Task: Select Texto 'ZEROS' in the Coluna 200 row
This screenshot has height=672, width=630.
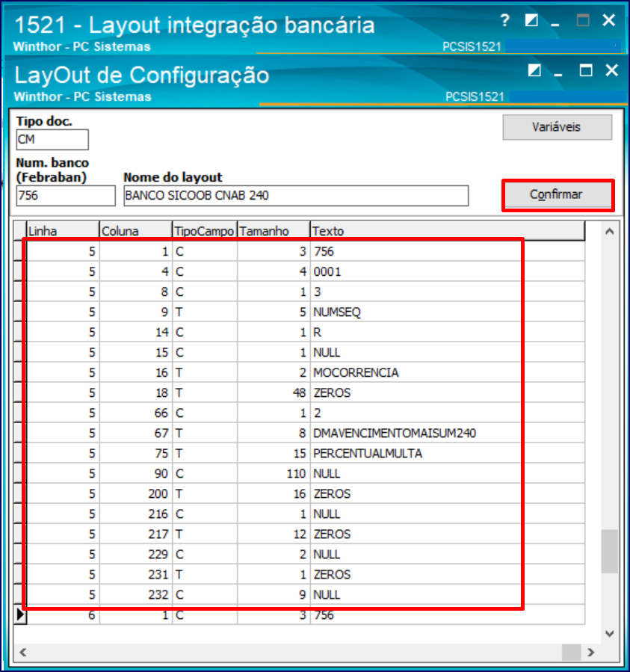Action: click(448, 493)
